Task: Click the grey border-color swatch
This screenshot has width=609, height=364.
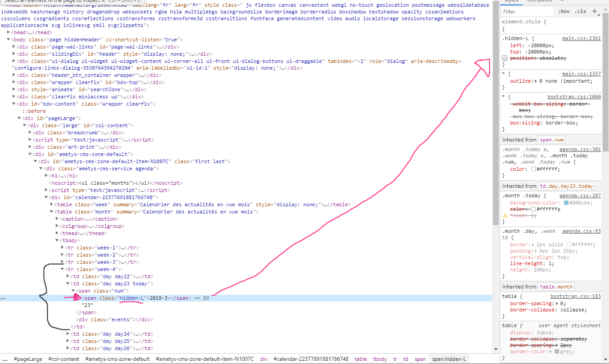Action: click(x=557, y=351)
